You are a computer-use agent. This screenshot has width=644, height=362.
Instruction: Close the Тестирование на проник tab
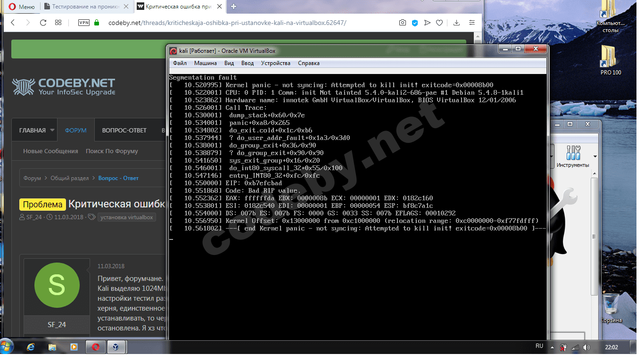click(x=127, y=7)
